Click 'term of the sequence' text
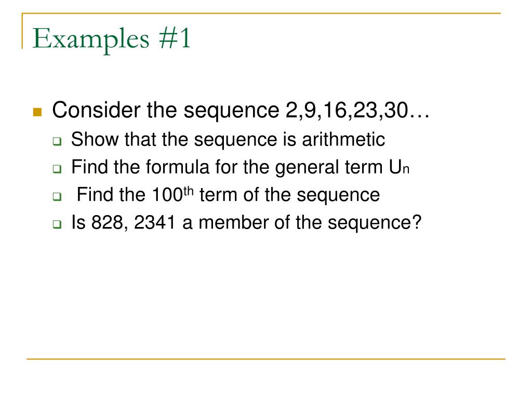The width and height of the screenshot is (532, 399). coord(289,195)
